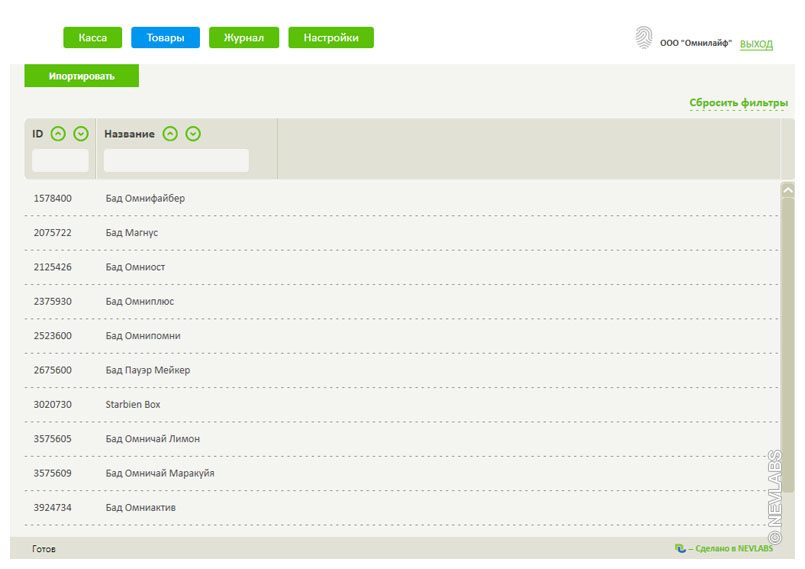Focus the ID filter input field

coord(60,160)
